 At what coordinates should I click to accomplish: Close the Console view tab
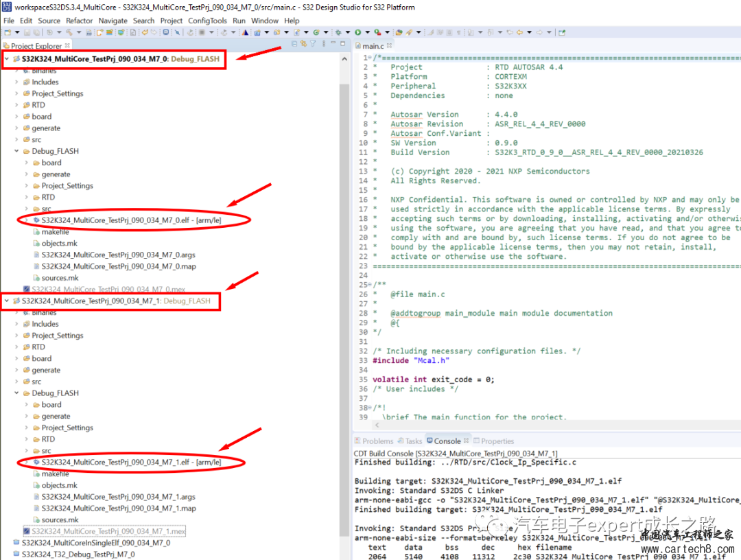467,441
